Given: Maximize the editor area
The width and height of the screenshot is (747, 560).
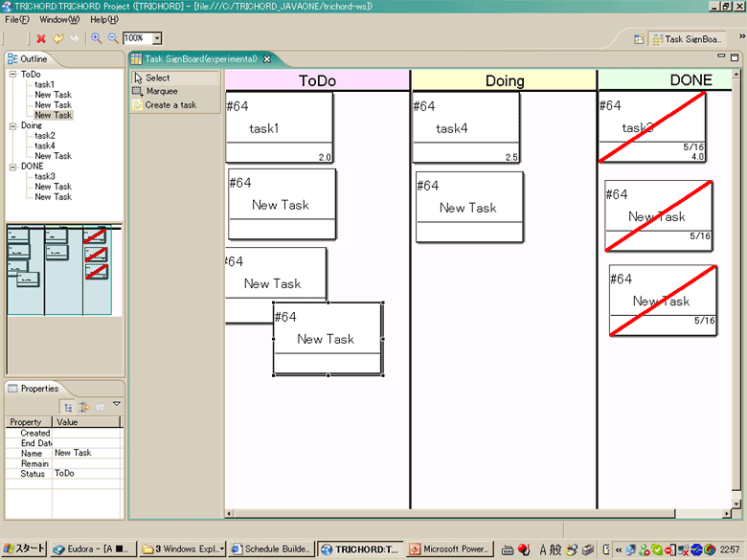Looking at the screenshot, I should (735, 57).
